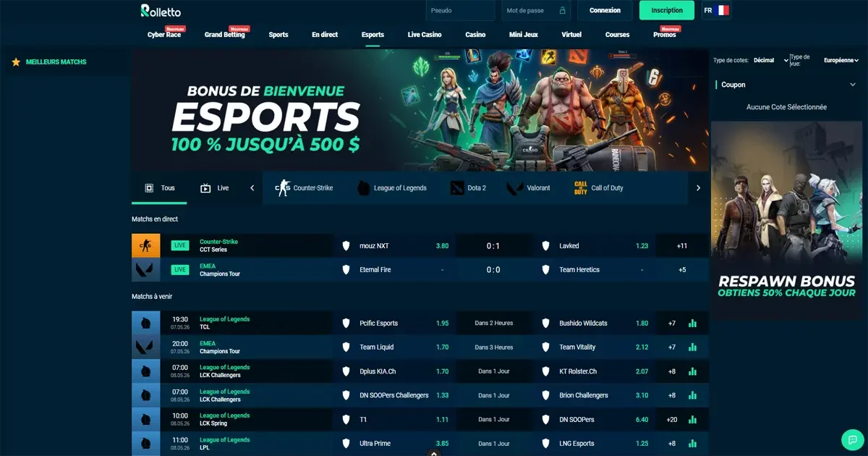
Task: Focus the Mot de passe field
Action: pos(535,10)
